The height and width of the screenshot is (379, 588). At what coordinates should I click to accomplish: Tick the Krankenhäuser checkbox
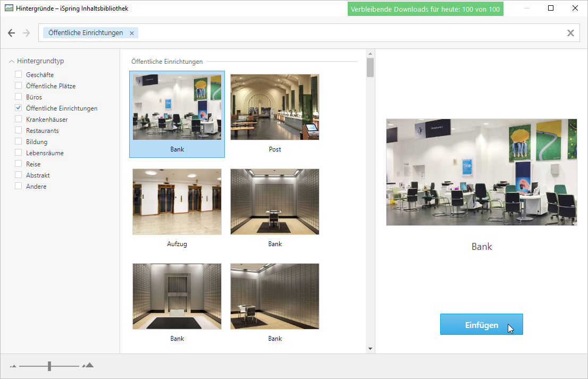[x=19, y=119]
